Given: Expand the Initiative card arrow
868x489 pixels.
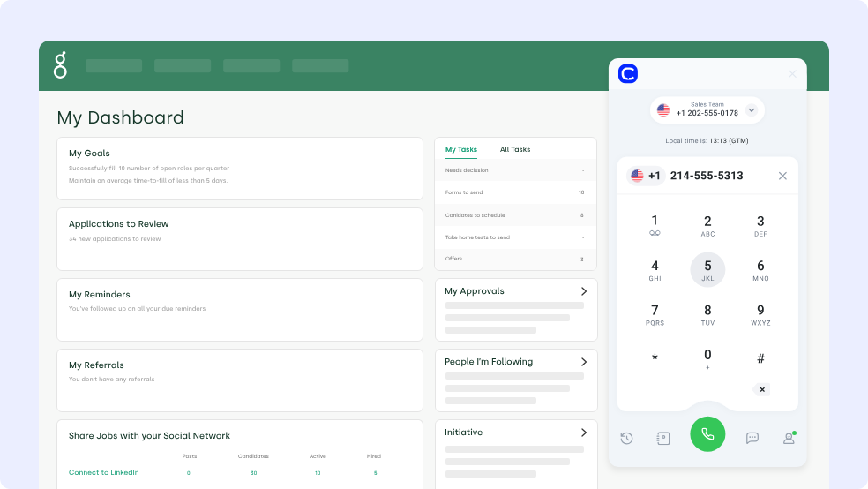Looking at the screenshot, I should coord(583,433).
